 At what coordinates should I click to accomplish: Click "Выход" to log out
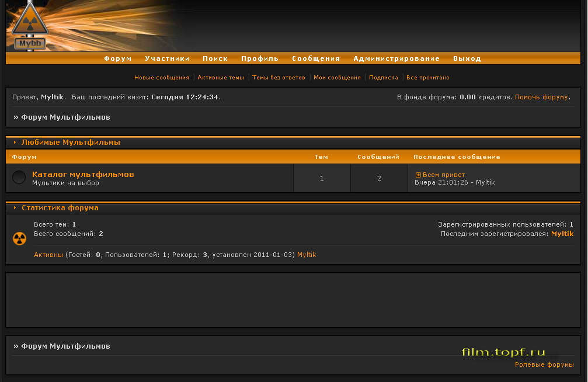(x=467, y=58)
